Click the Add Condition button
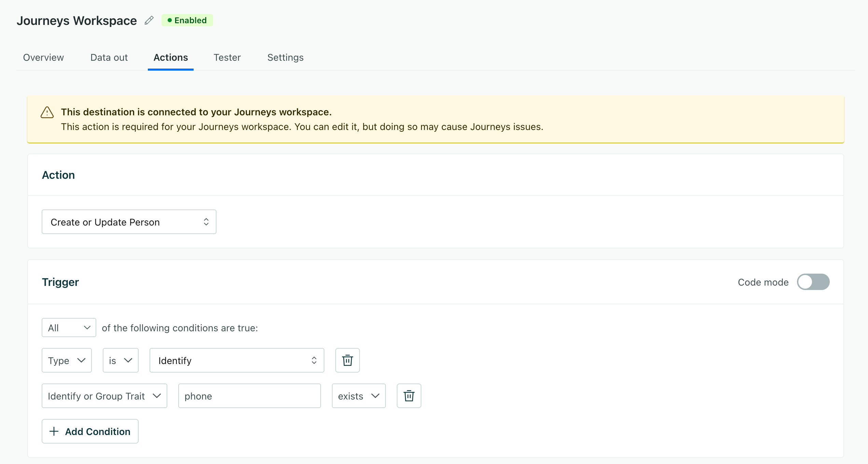The height and width of the screenshot is (464, 868). pos(90,431)
